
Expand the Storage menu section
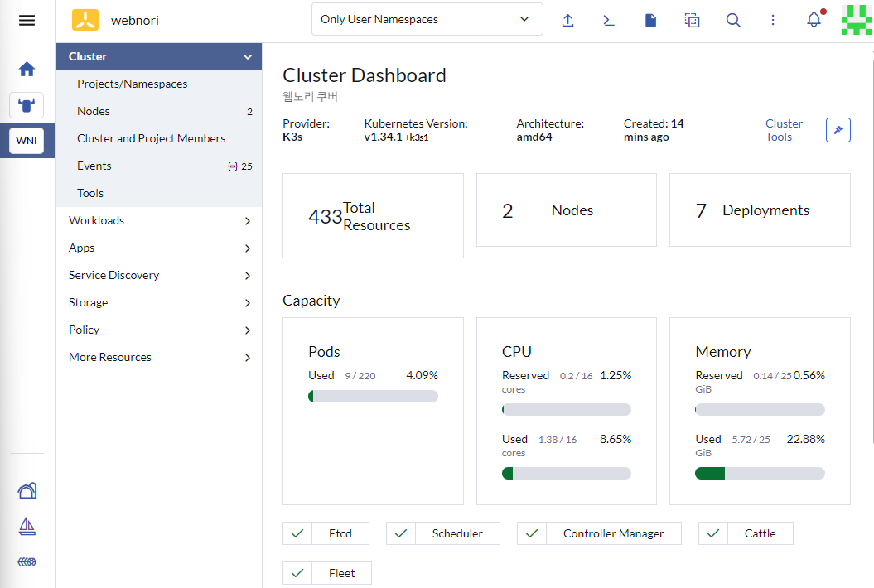pos(159,302)
